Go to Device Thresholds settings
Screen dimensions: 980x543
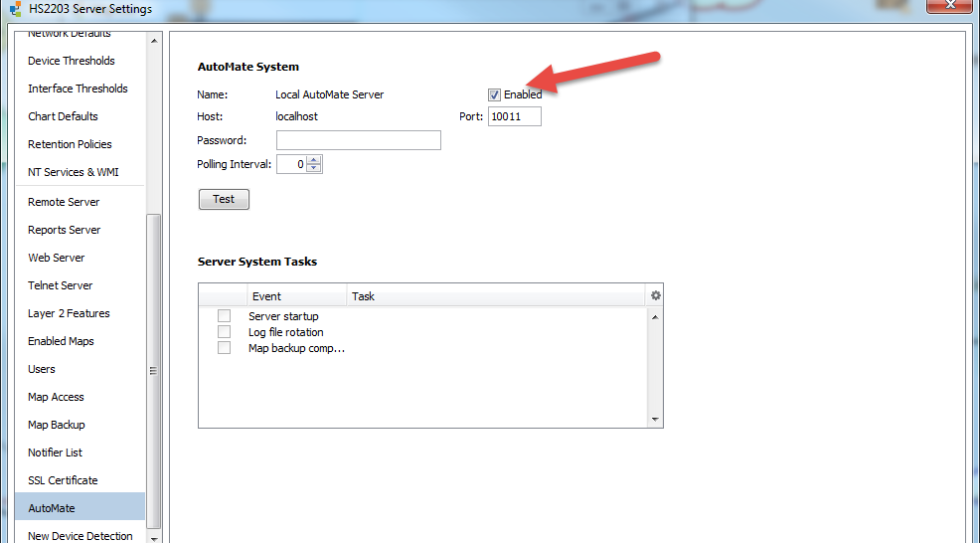point(72,61)
